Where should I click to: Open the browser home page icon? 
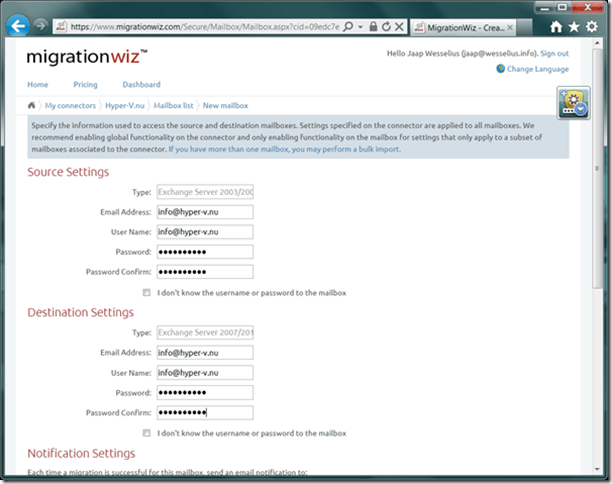(x=557, y=27)
